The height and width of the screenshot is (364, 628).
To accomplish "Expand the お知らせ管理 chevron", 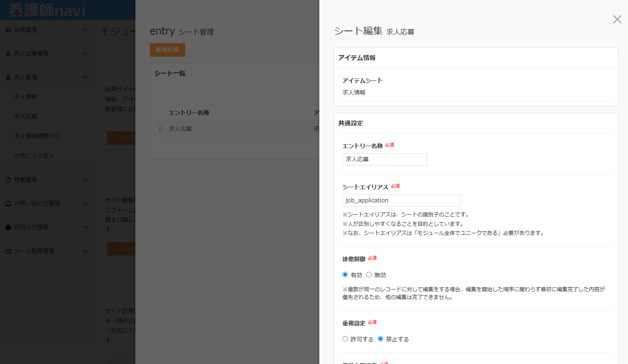I will point(85,227).
